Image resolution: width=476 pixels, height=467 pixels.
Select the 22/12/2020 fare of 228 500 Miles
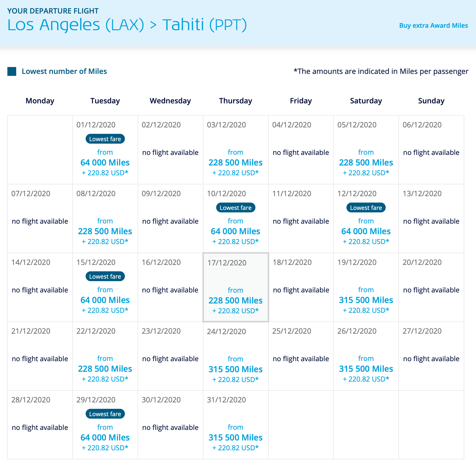[105, 369]
